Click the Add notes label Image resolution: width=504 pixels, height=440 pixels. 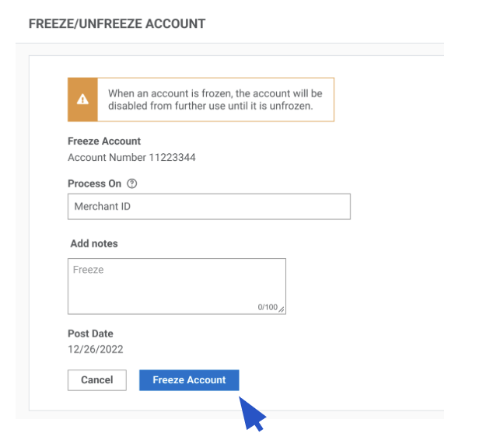pyautogui.click(x=94, y=243)
